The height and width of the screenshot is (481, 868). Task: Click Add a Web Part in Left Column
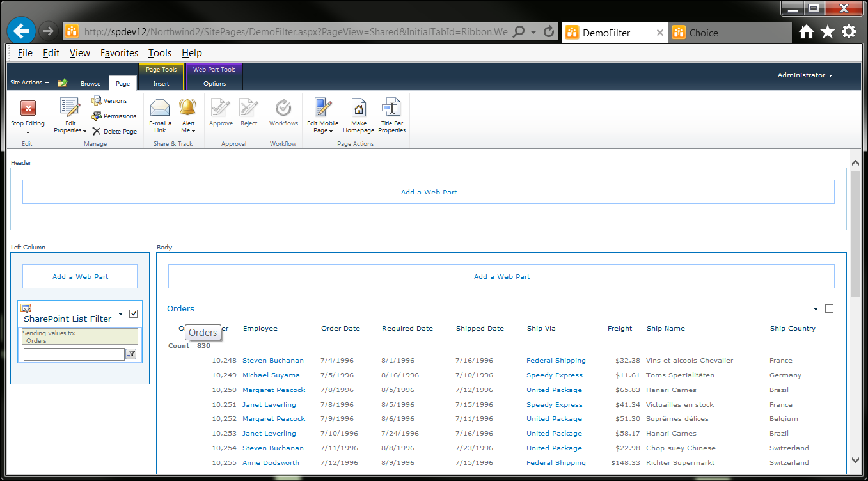(x=80, y=276)
